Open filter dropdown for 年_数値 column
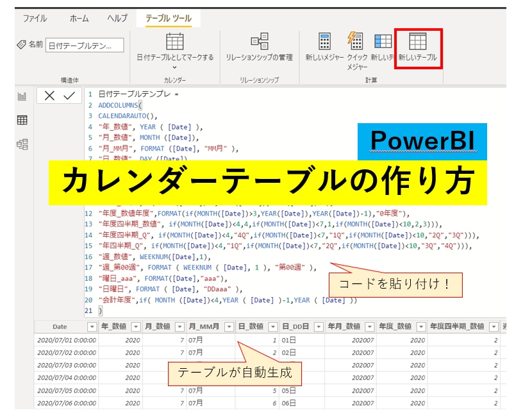This screenshot has width=532, height=415. [136, 326]
